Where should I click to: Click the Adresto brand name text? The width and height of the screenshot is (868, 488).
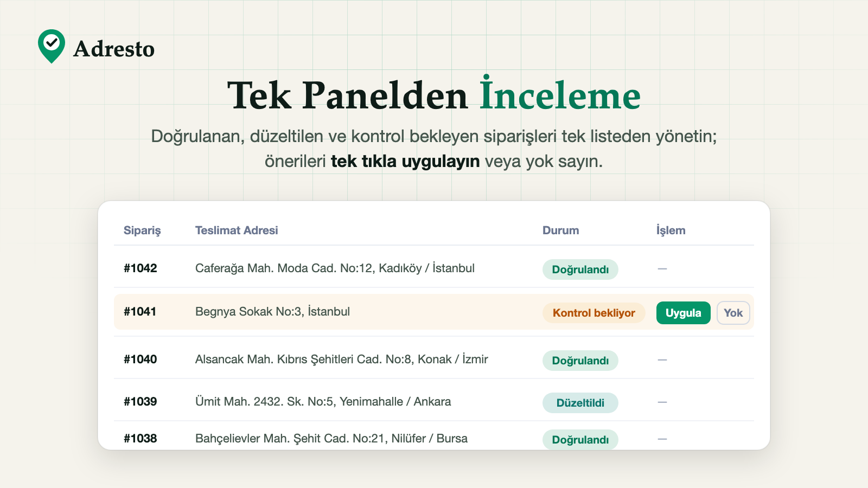pos(114,49)
